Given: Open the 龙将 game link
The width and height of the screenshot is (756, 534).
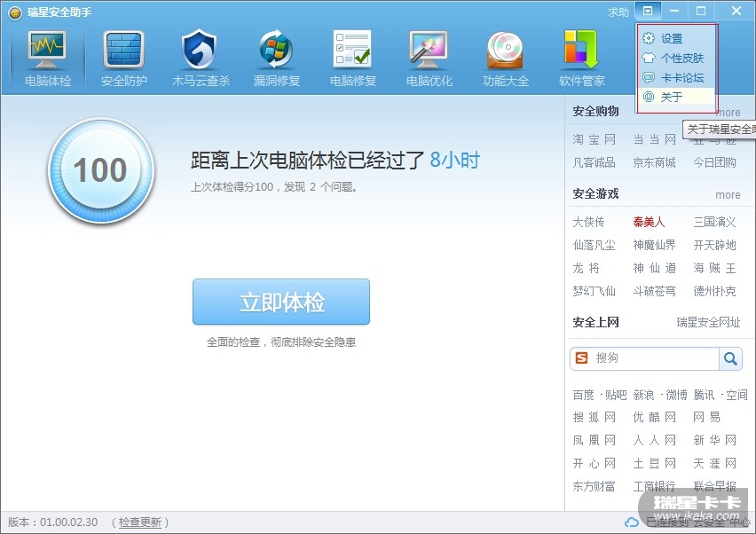Looking at the screenshot, I should pos(587,268).
